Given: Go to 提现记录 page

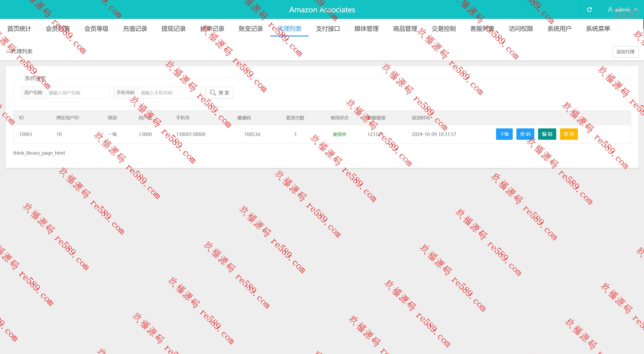Looking at the screenshot, I should (174, 29).
